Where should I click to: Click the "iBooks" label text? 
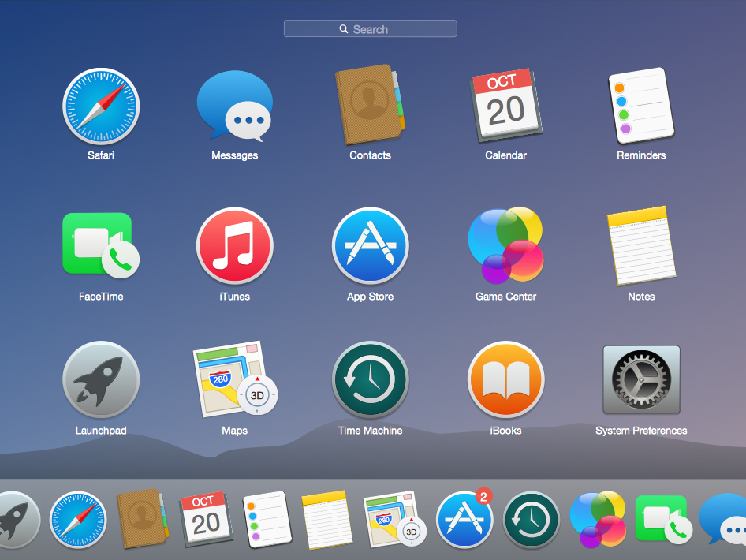tap(505, 431)
